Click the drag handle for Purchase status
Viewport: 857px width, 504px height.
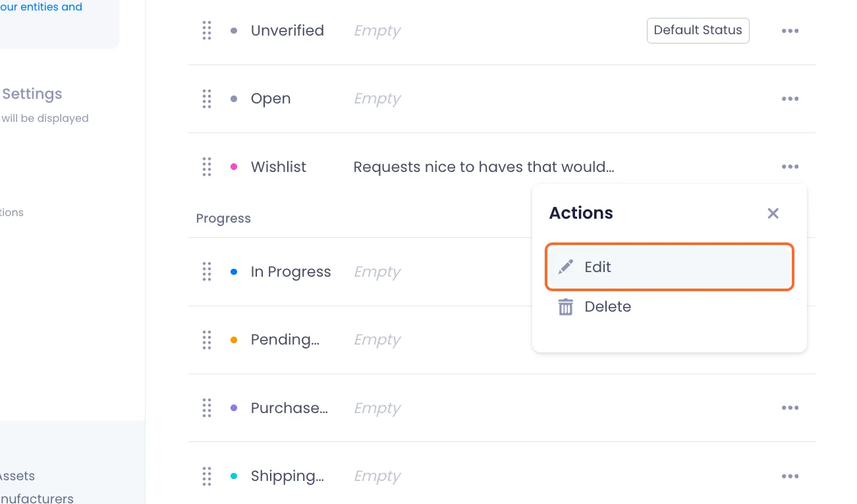(207, 408)
